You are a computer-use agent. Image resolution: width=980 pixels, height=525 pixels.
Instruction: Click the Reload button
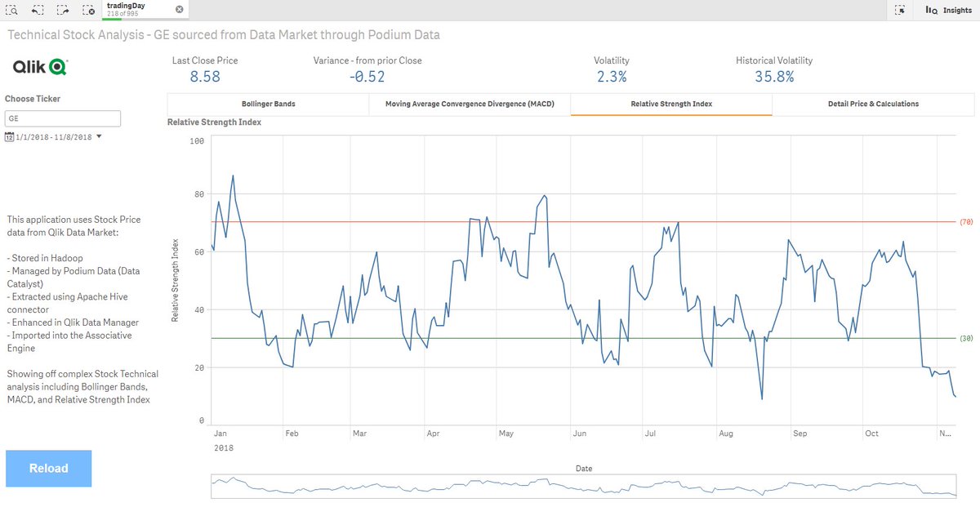(48, 469)
